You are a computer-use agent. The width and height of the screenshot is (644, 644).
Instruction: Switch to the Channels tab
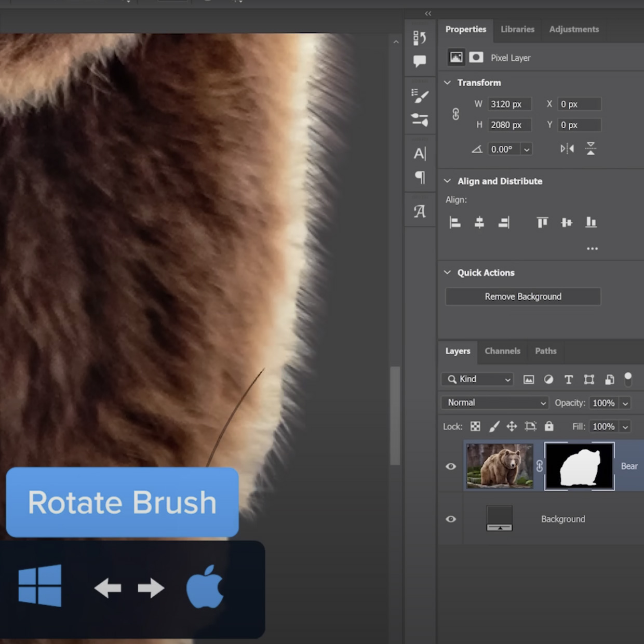tap(502, 351)
